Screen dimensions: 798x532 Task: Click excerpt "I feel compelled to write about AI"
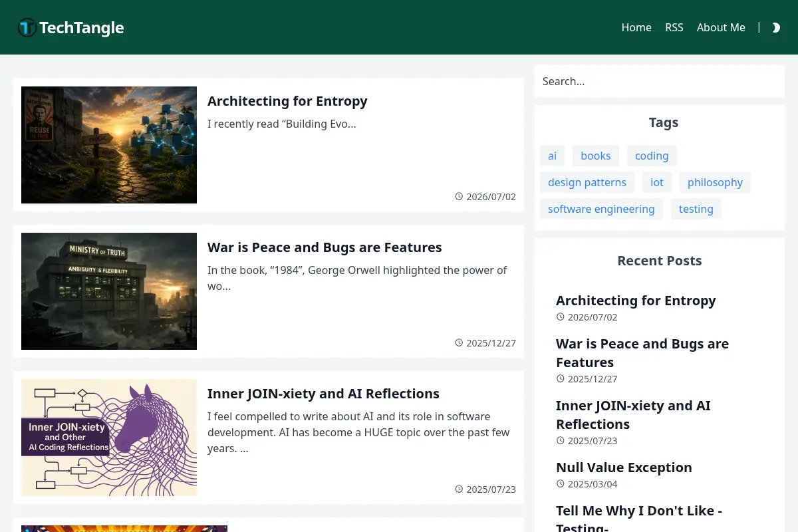coord(358,432)
